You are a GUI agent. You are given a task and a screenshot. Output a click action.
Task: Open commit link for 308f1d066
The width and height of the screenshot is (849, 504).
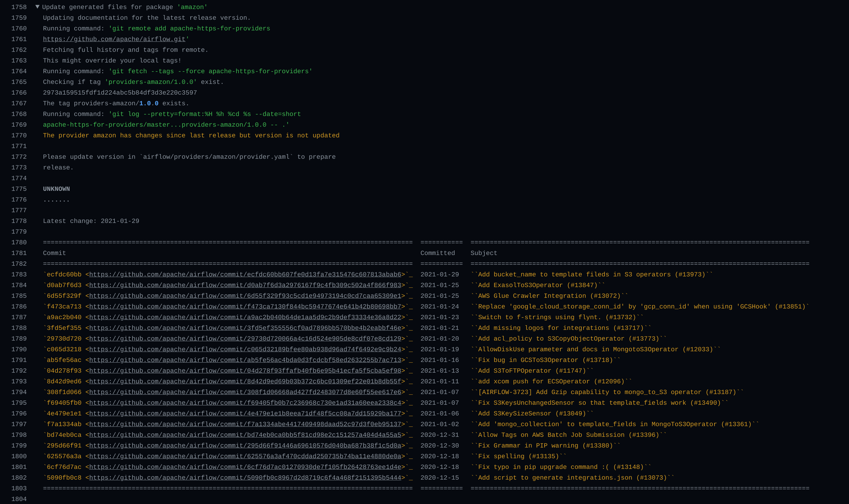click(245, 392)
